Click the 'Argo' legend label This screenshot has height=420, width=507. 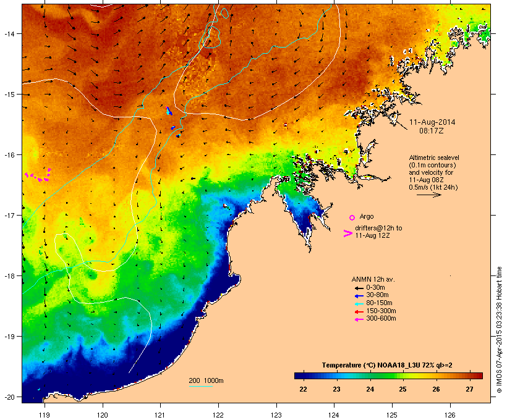click(x=367, y=216)
